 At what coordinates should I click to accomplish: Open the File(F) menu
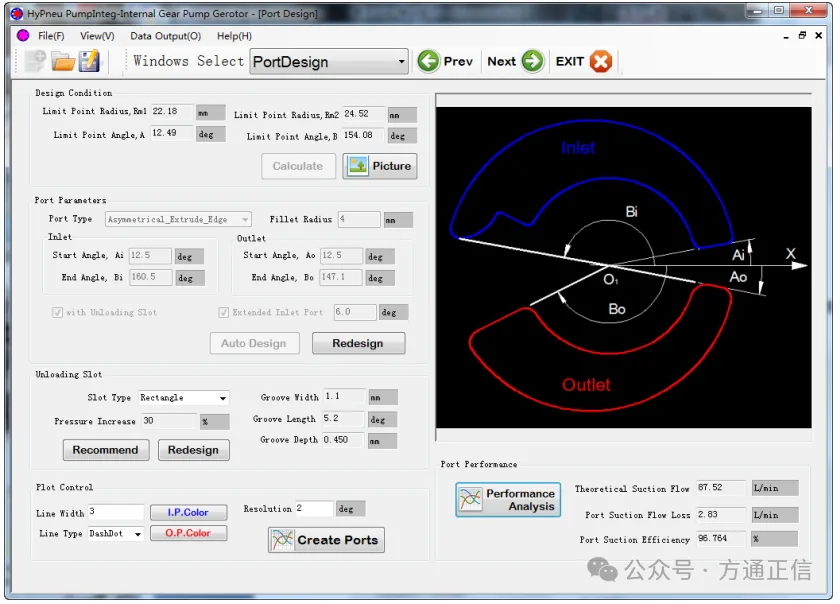[x=51, y=36]
